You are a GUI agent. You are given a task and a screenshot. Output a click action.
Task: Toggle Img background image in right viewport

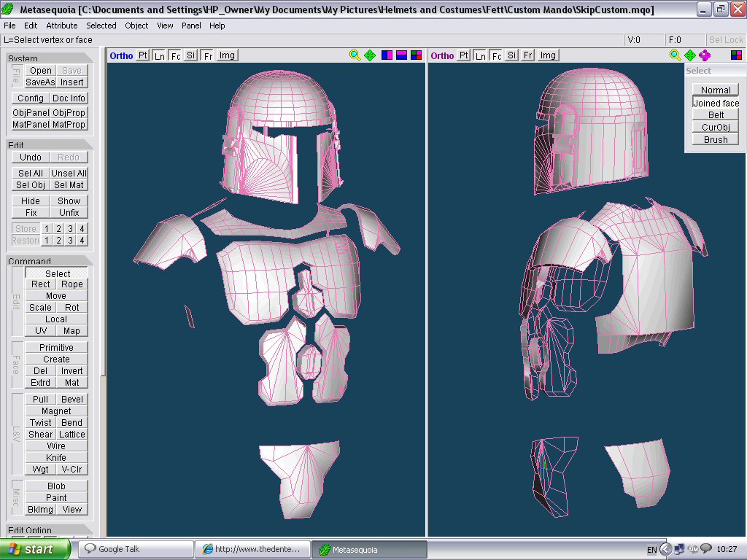point(548,55)
